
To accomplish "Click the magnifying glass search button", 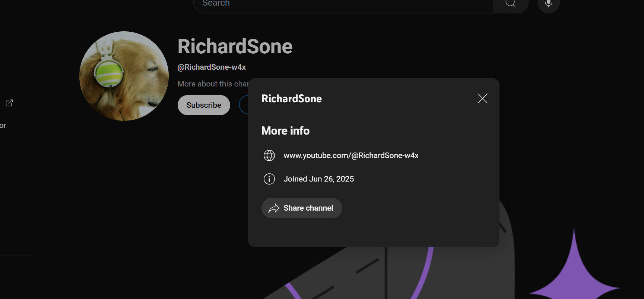I will click(511, 4).
